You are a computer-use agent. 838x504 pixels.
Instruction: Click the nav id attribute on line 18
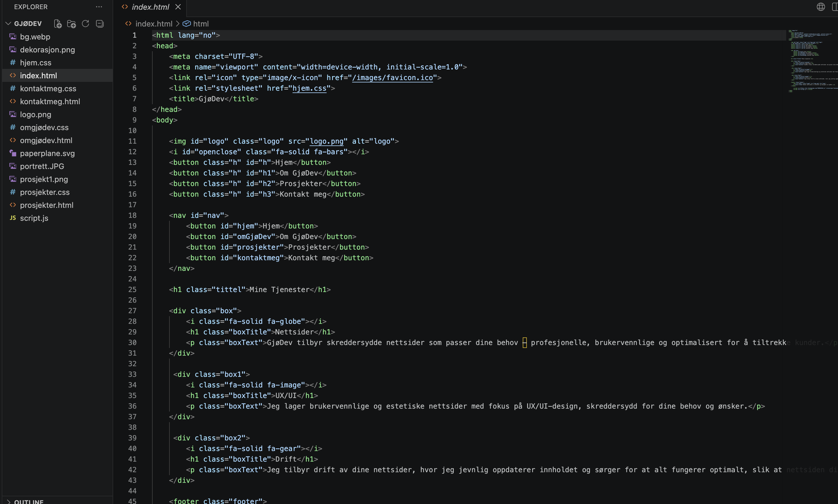pyautogui.click(x=207, y=215)
